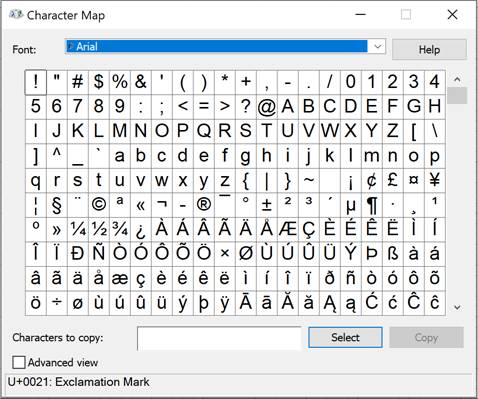Select the plus-minus ± symbol
This screenshot has height=399, width=478.
pyautogui.click(x=267, y=205)
